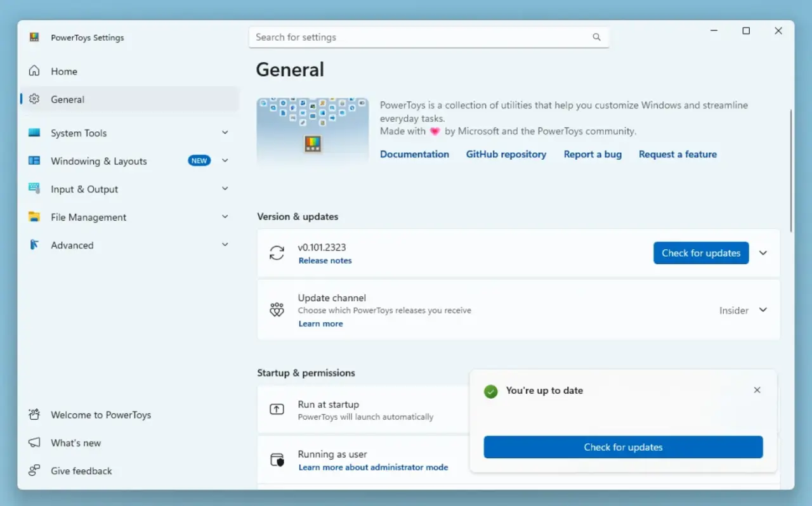Click the Run at startup label
The image size is (812, 506).
pyautogui.click(x=328, y=405)
